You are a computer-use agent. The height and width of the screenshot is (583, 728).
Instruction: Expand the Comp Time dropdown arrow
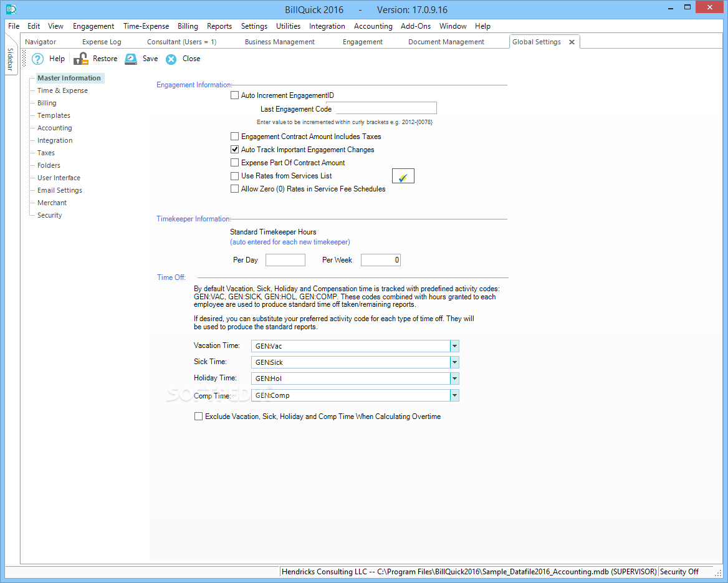(x=454, y=395)
